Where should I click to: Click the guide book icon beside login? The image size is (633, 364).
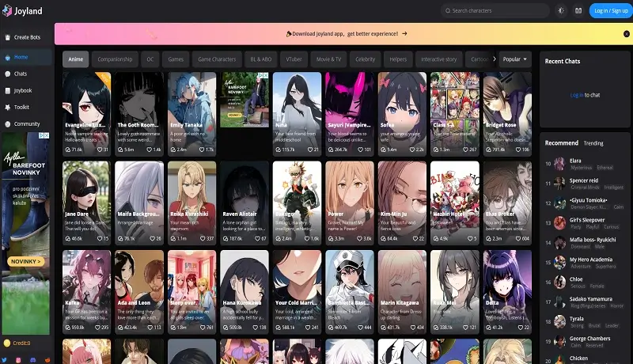click(x=578, y=11)
